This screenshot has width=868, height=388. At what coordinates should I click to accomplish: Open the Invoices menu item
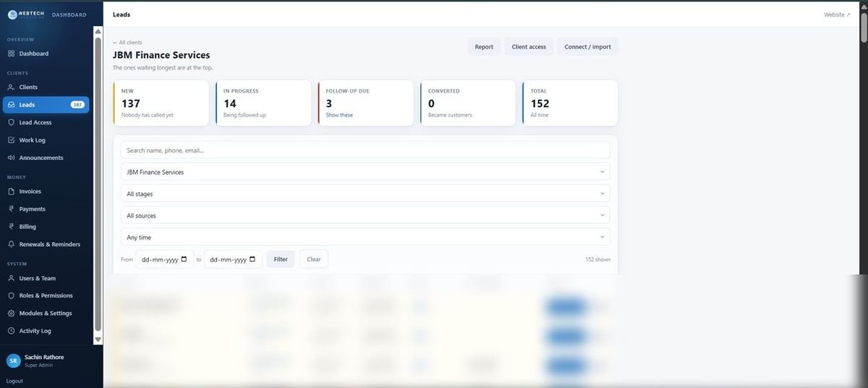[46, 192]
